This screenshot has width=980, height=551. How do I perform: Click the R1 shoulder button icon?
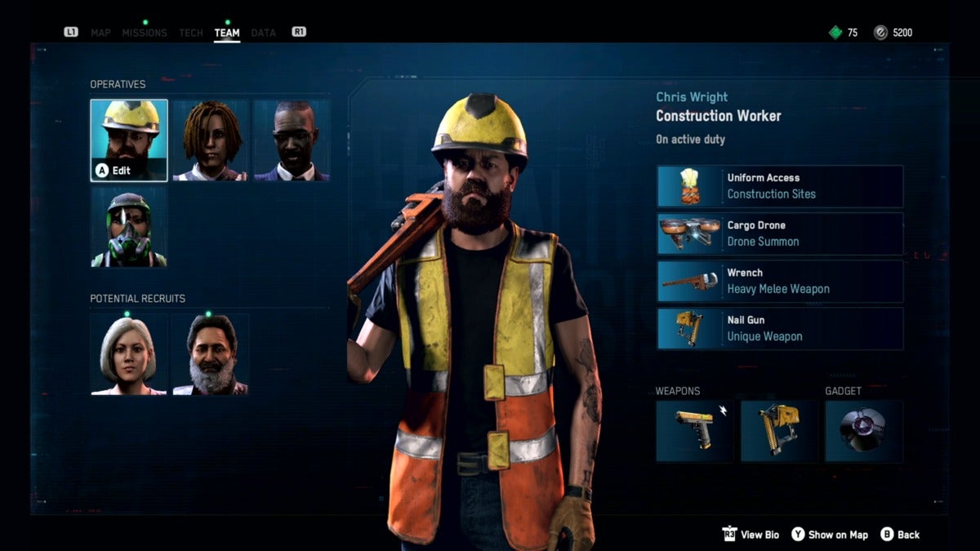click(299, 33)
